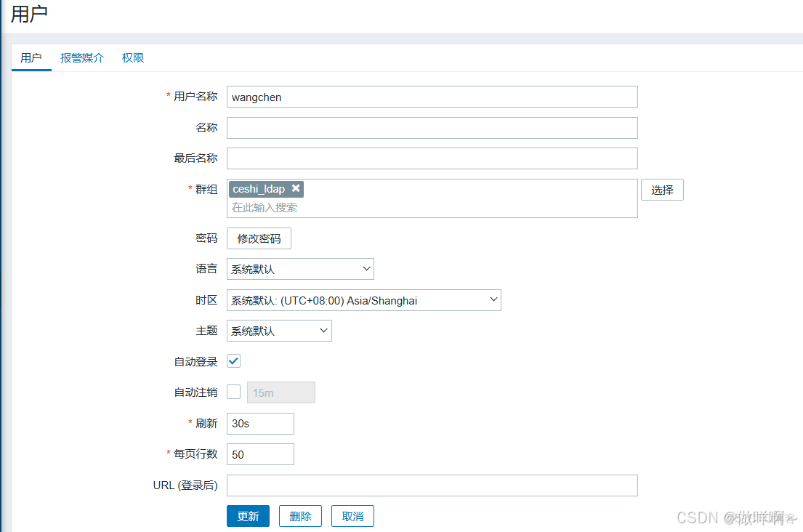This screenshot has width=803, height=532.
Task: Enable the 自动注销 checkbox
Action: 233,392
